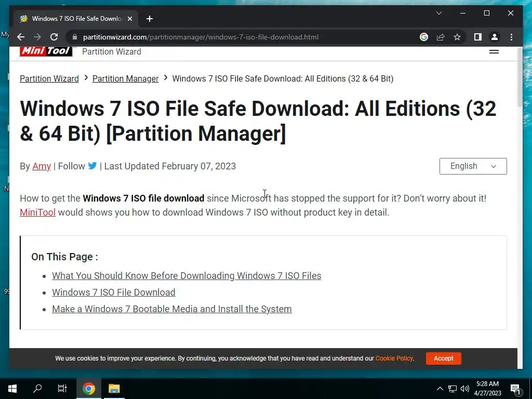Click the network tray icon
Screen dimensions: 532x399
453,389
